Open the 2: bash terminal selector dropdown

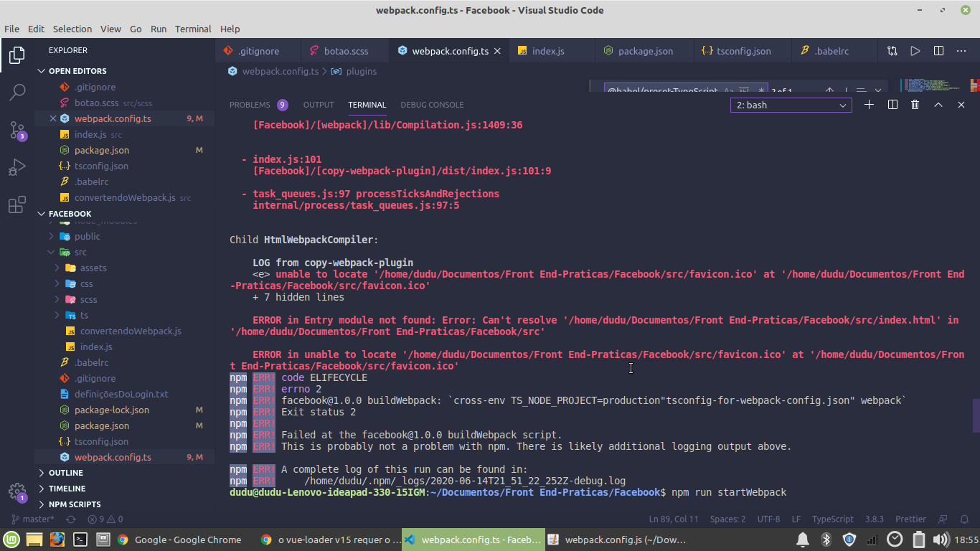(x=791, y=105)
